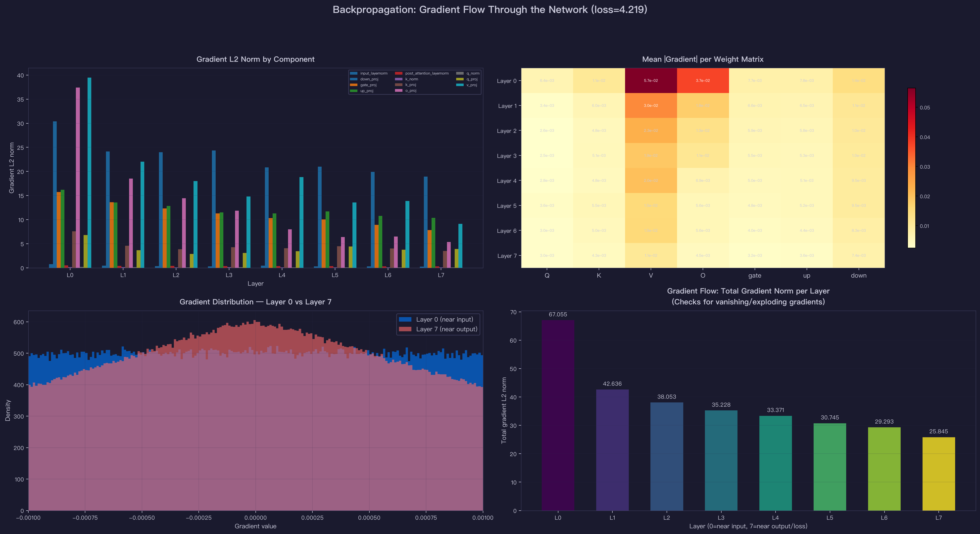
Task: Click the dark red Layer 0 V heatmap cell
Action: coord(650,81)
